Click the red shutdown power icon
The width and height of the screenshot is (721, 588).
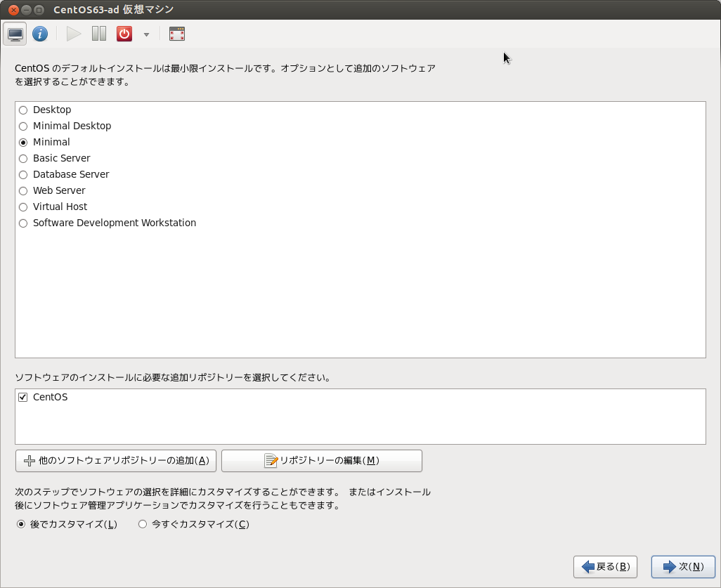pyautogui.click(x=124, y=33)
